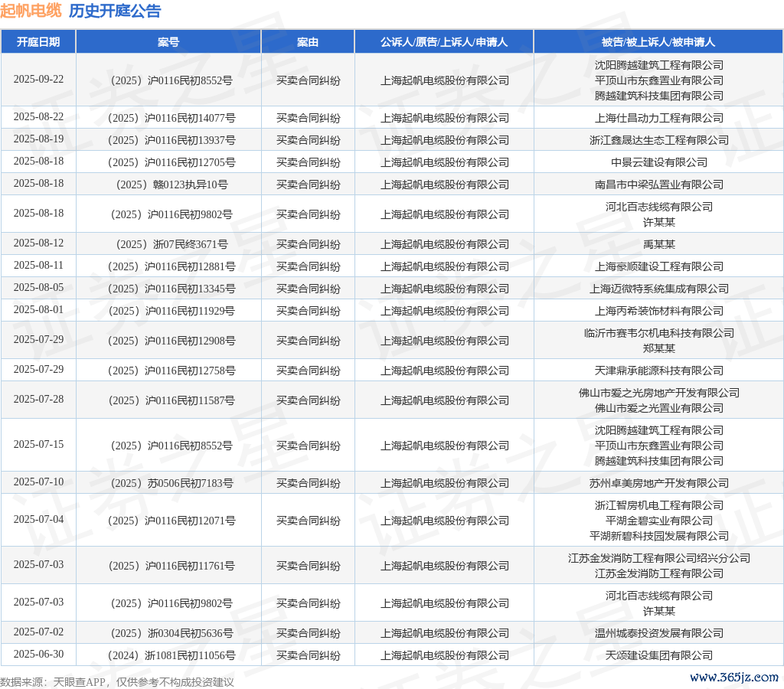Click defendant 浙江鑫晟达生态工程有限公司
The image size is (784, 689).
click(x=658, y=140)
